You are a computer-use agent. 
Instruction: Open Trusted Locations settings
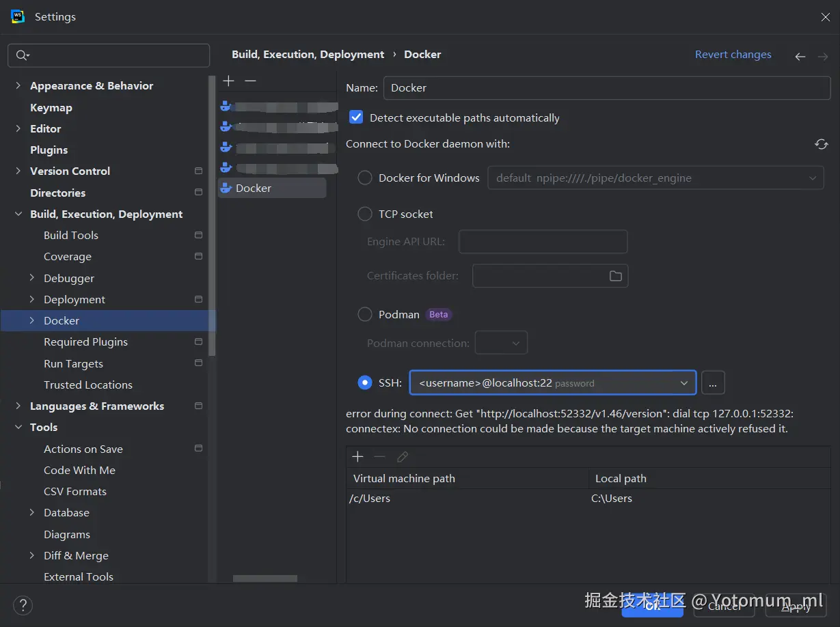click(x=88, y=385)
